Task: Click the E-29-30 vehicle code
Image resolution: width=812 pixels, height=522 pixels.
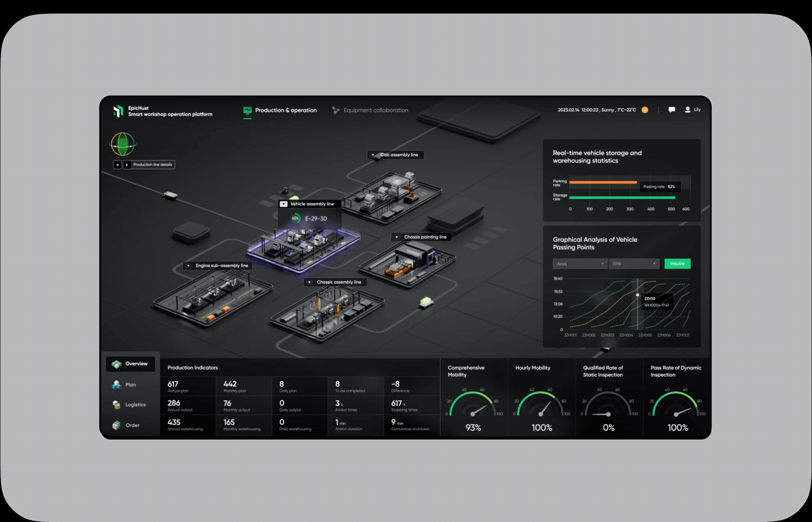Action: click(x=316, y=219)
